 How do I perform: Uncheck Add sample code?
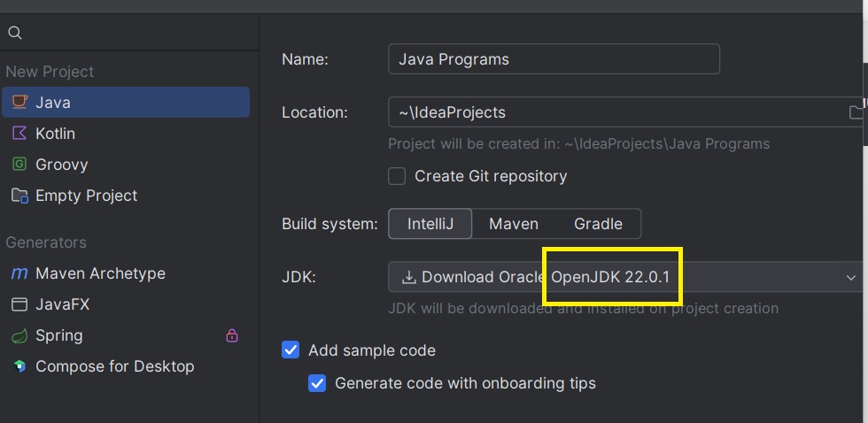[291, 350]
